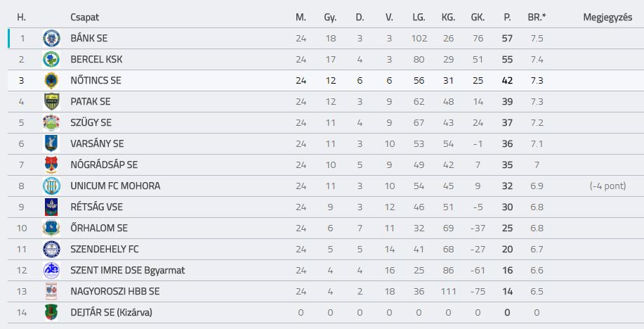Click the BERCEL KSK club logo
Image resolution: width=644 pixels, height=329 pixels.
click(x=51, y=59)
